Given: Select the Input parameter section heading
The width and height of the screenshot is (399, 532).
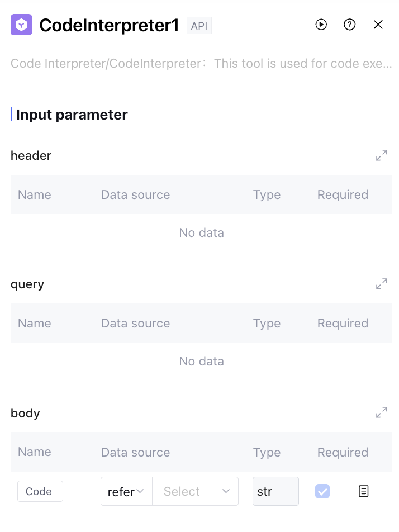Looking at the screenshot, I should pos(72,115).
